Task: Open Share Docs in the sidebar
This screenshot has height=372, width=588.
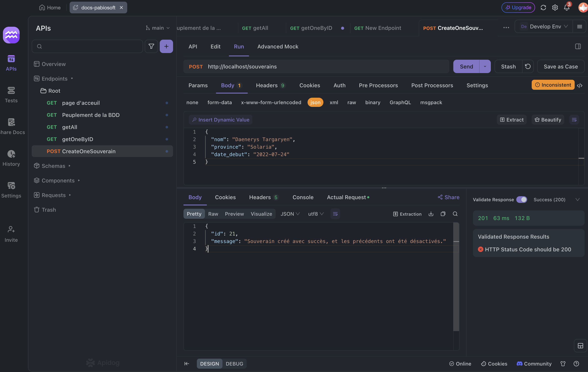Action: click(x=11, y=126)
